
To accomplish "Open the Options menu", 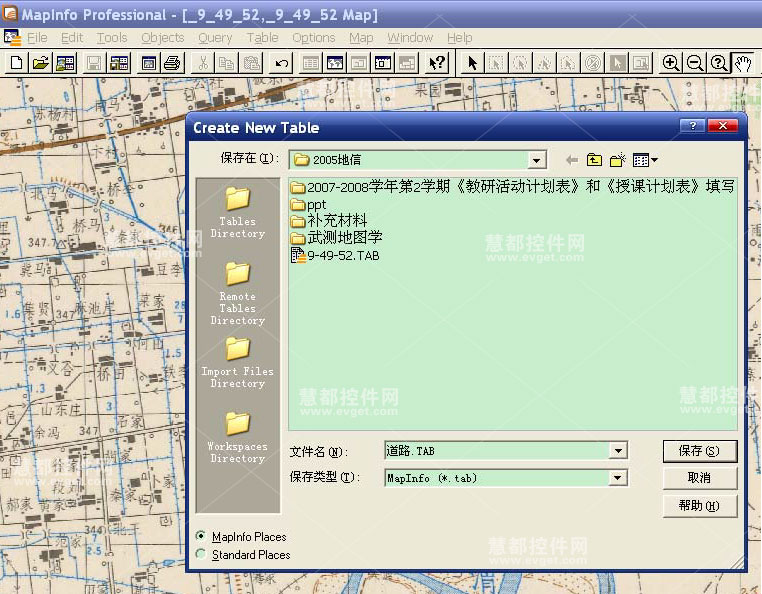I will click(x=313, y=37).
